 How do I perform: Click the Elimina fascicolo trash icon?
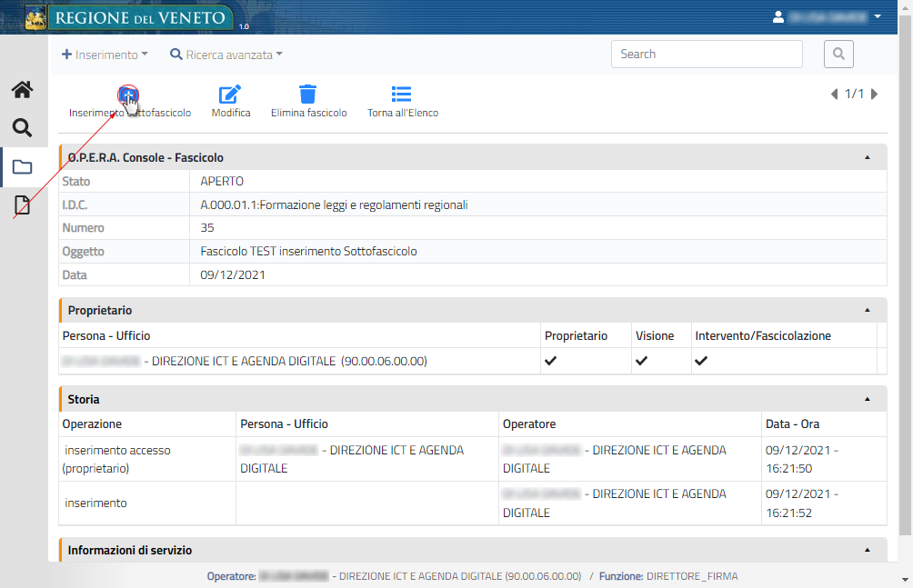307,94
